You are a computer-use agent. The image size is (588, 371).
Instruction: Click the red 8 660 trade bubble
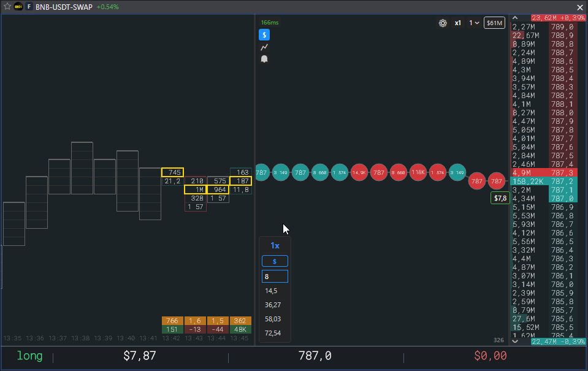(x=399, y=172)
